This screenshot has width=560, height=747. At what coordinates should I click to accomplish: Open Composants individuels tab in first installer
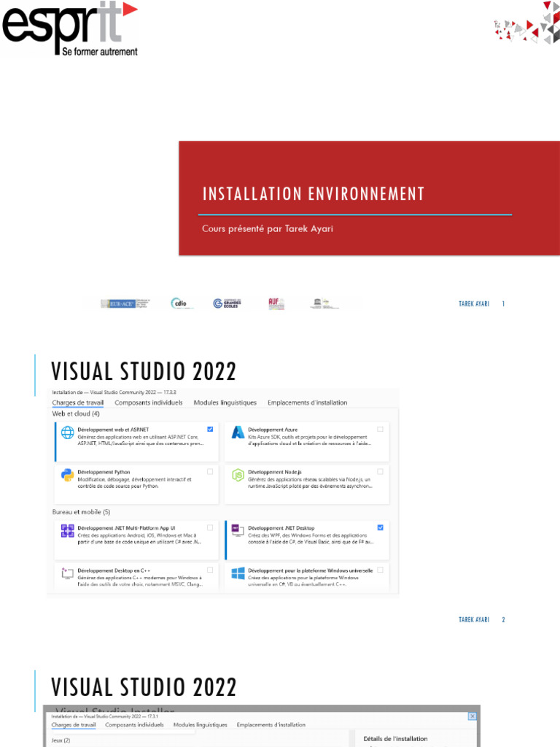pos(149,403)
